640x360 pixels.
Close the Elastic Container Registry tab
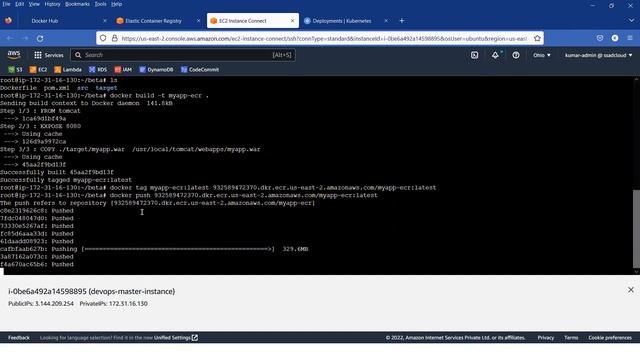(198, 21)
